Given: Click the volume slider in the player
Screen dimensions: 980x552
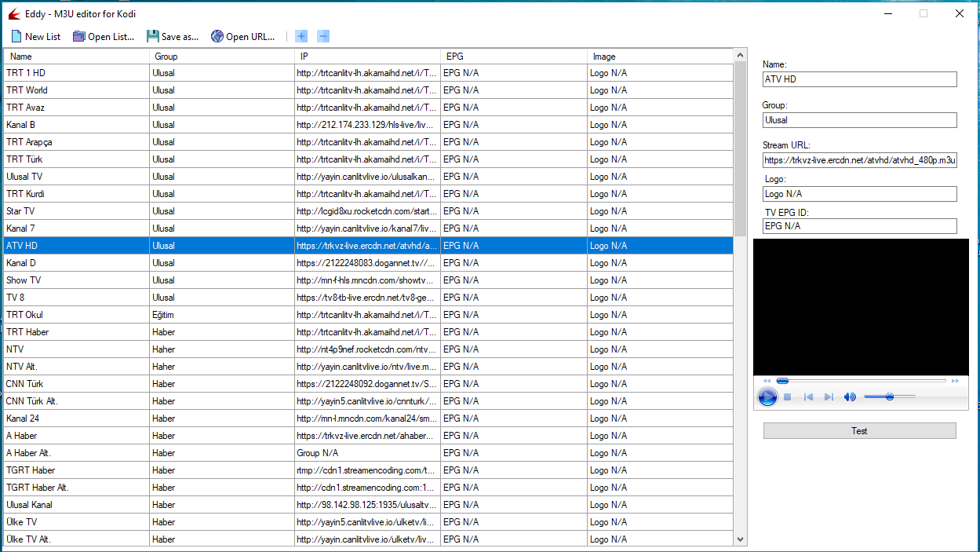Looking at the screenshot, I should coord(889,397).
